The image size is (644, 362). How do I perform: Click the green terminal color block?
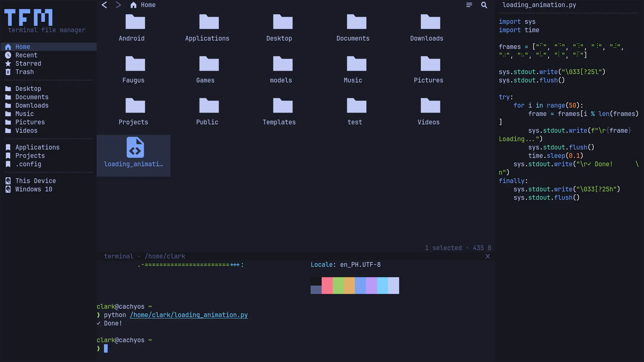pyautogui.click(x=338, y=286)
